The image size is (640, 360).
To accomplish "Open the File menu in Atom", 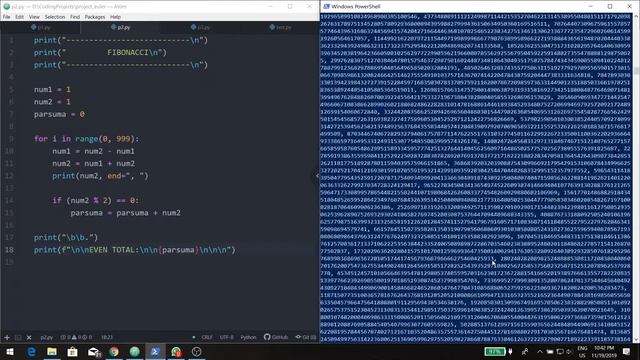I will (6, 17).
